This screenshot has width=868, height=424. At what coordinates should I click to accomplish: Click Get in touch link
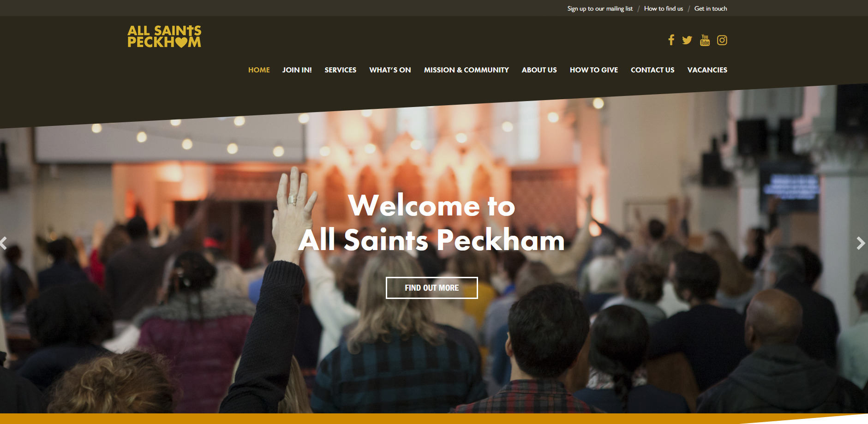click(x=711, y=8)
